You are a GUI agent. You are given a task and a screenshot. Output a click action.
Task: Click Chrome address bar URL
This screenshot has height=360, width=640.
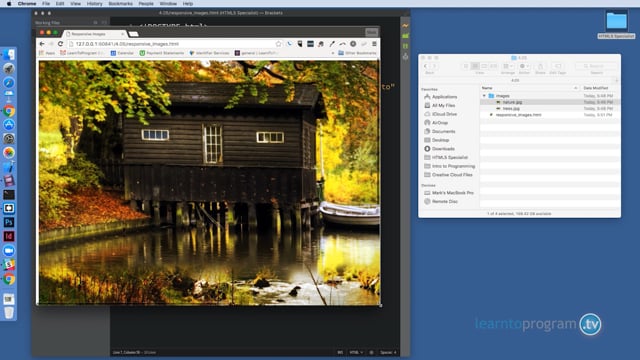pyautogui.click(x=127, y=44)
